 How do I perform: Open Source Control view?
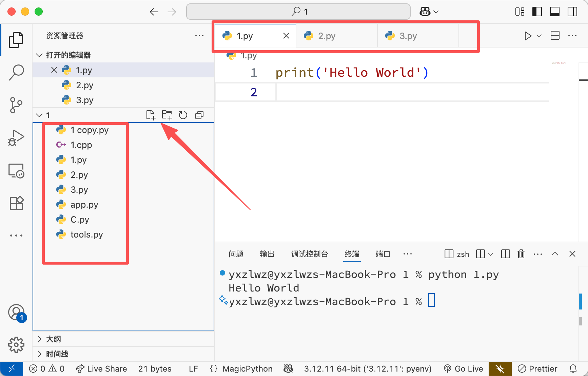[16, 105]
